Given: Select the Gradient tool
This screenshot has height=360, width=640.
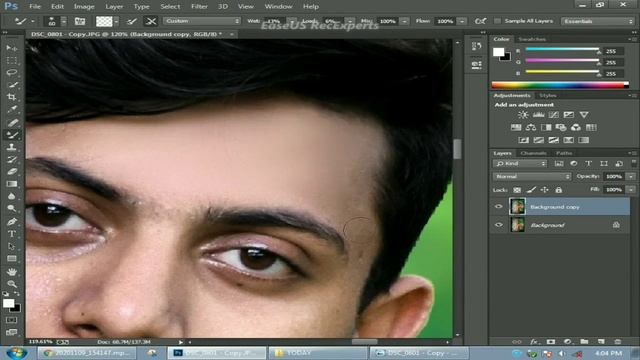Looking at the screenshot, I should pos(11,184).
